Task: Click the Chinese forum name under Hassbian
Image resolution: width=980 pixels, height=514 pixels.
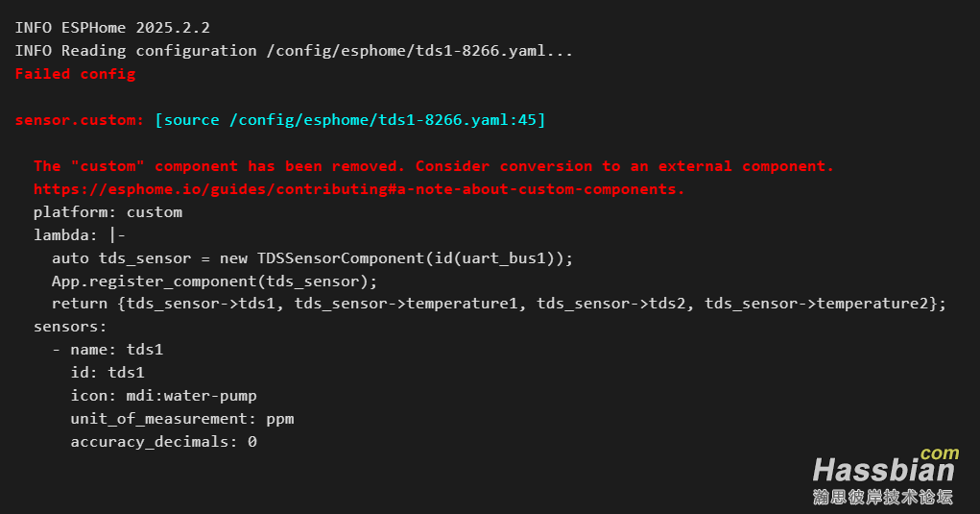Action: [x=882, y=497]
